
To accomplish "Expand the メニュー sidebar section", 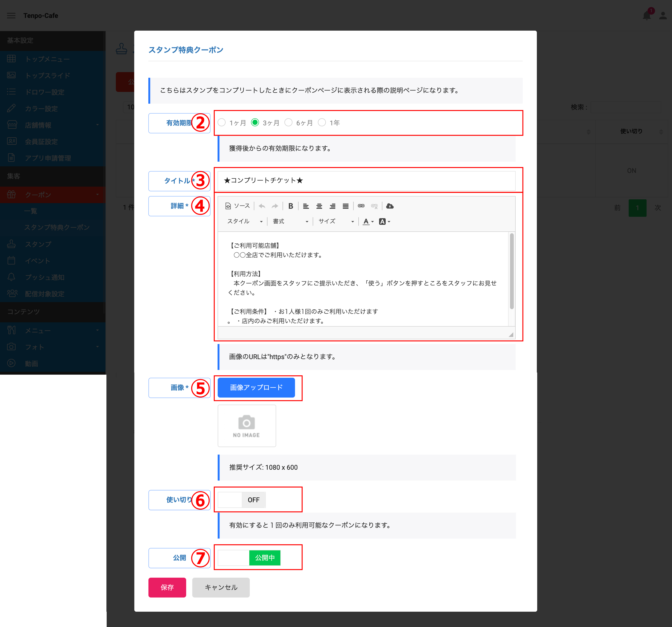I will tap(53, 330).
